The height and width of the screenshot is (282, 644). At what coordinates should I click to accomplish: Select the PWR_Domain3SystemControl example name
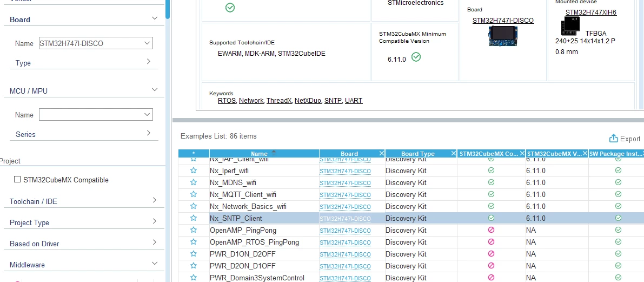[x=257, y=278]
